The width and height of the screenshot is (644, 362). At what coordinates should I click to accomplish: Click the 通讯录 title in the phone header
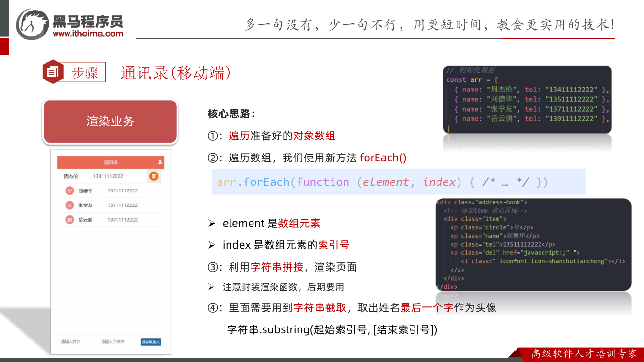(111, 162)
